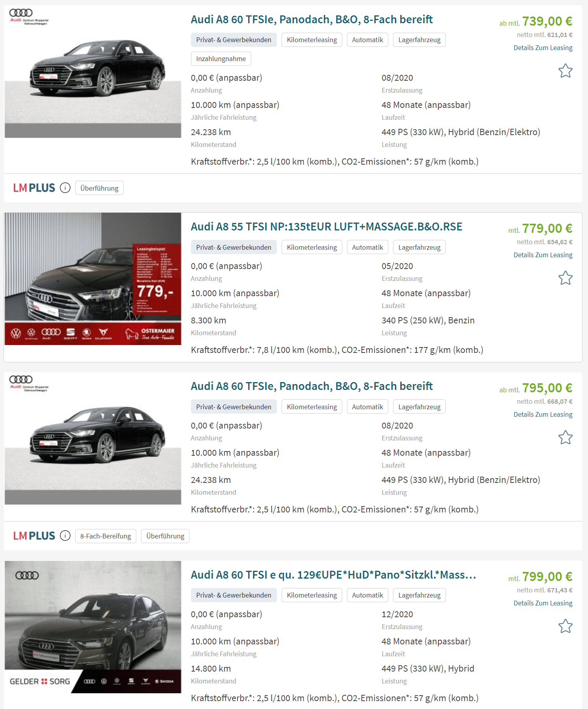Image resolution: width=588 pixels, height=709 pixels.
Task: Click Privat- & Gewerbekunden tag in 799,00 € listing
Action: coord(234,595)
